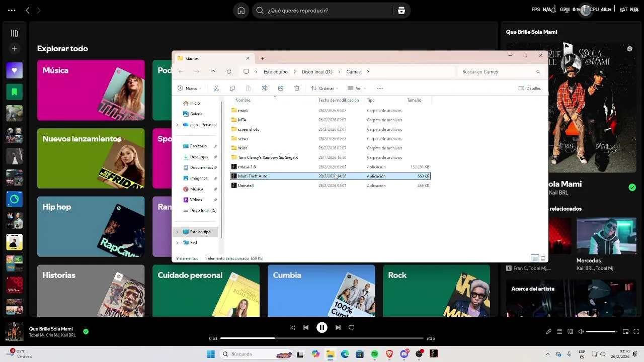Open the green bookmark episodes tile
Viewport: 644px width, 362px height.
point(15,92)
